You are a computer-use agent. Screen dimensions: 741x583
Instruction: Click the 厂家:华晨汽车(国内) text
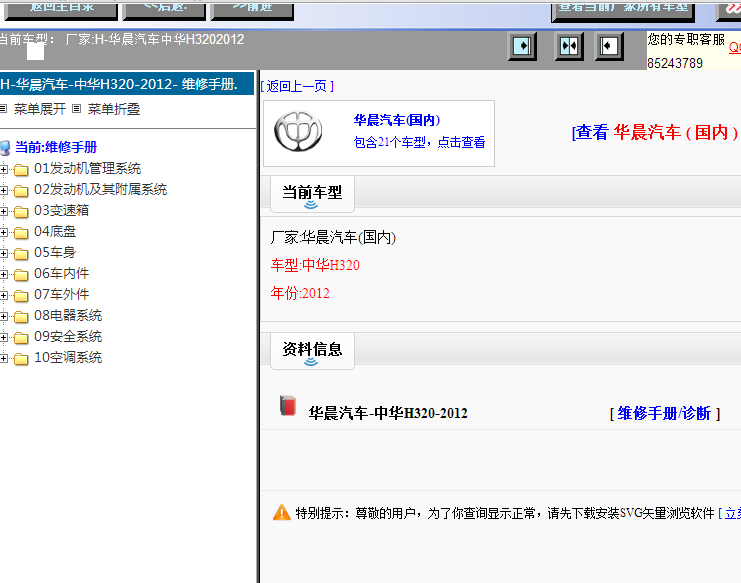coord(333,237)
